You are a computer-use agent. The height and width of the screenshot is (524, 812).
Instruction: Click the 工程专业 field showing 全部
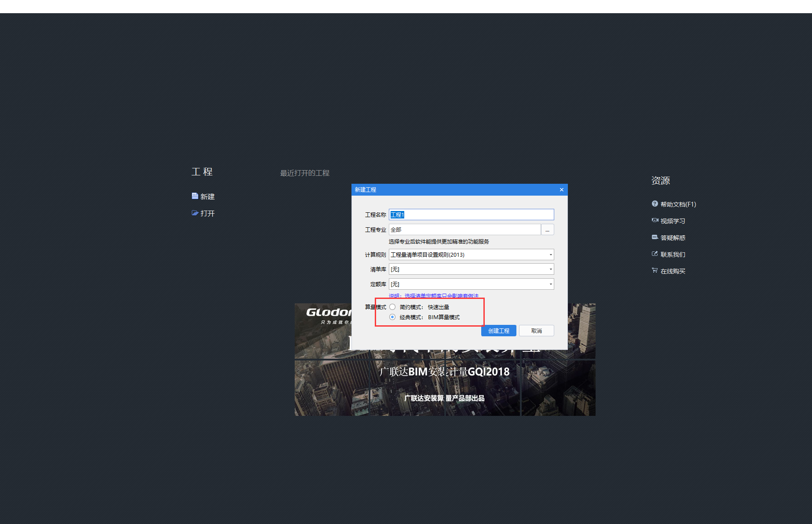click(465, 229)
